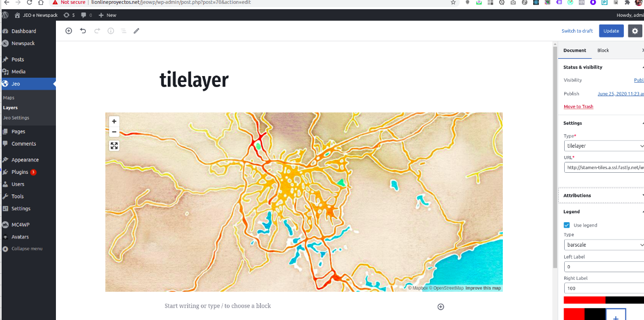Select the pencil edit icon in the toolbar
The image size is (644, 320).
136,31
